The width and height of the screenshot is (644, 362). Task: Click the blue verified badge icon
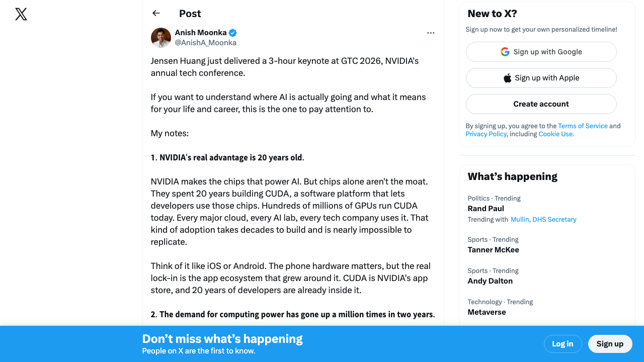pos(232,33)
